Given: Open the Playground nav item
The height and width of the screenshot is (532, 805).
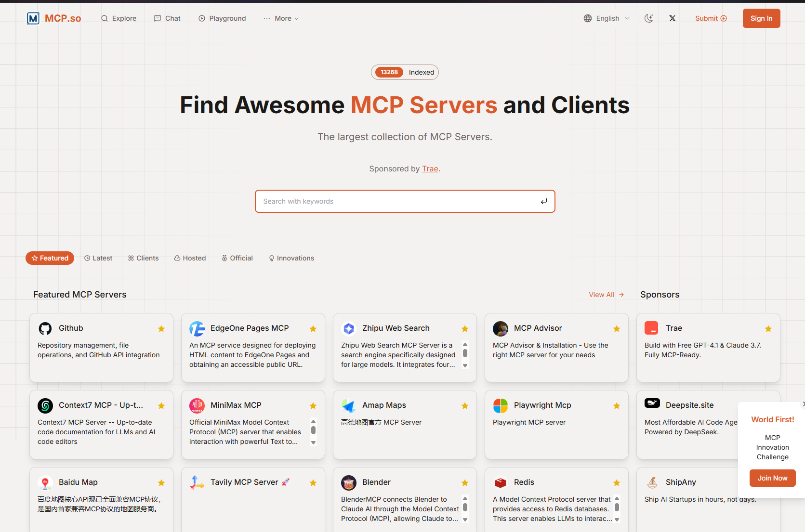Looking at the screenshot, I should point(222,18).
